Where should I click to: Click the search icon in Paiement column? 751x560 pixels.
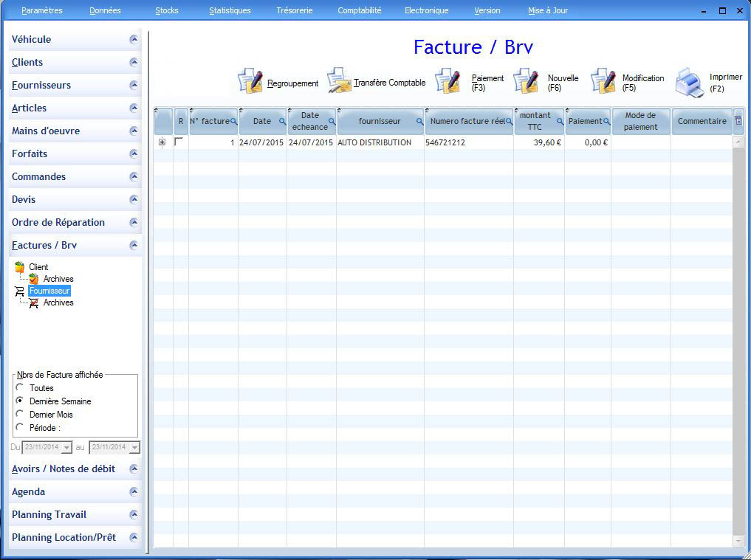pos(607,122)
